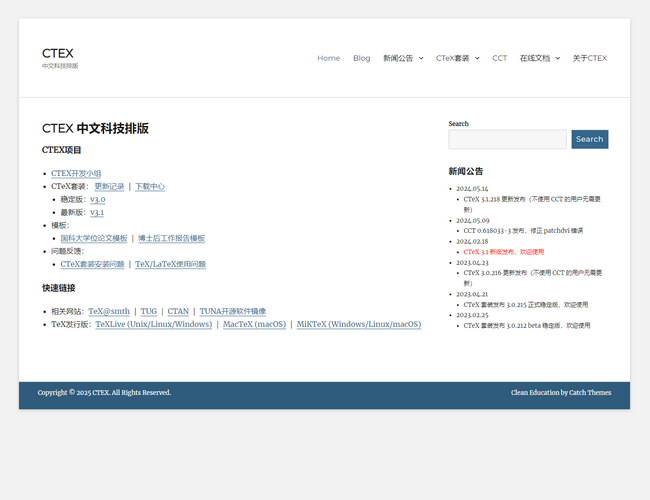Focus the sidebar search input field
Viewport: 650px width, 500px height.
507,139
